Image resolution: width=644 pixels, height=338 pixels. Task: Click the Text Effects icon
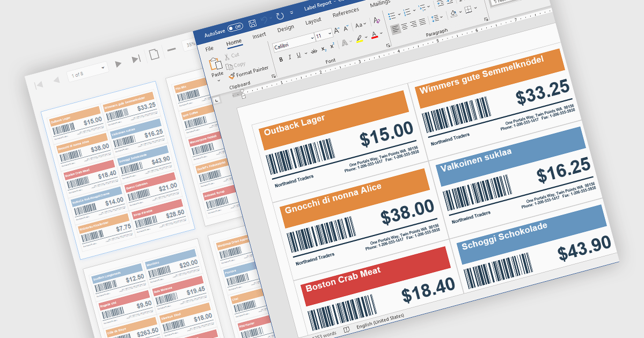pos(345,43)
